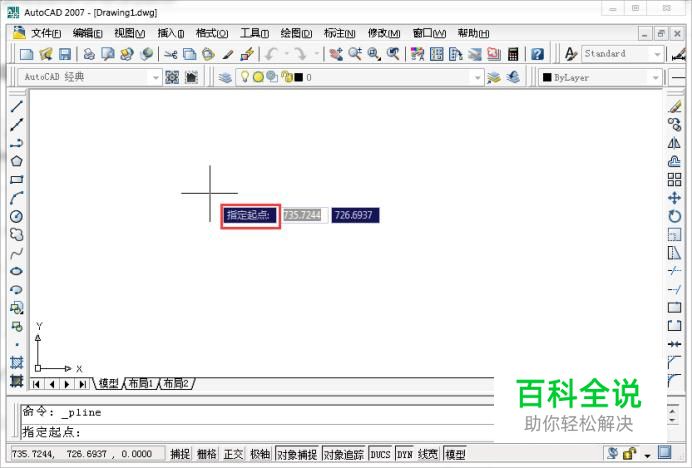Open the 标注(N) menu
Viewport: 692px width, 468px height.
coord(339,33)
